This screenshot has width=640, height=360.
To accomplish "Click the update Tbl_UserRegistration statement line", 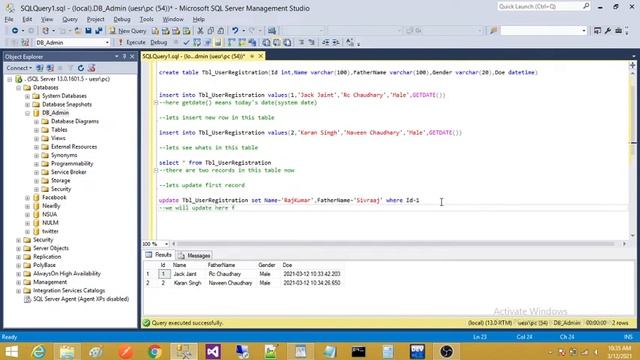I will [x=289, y=200].
